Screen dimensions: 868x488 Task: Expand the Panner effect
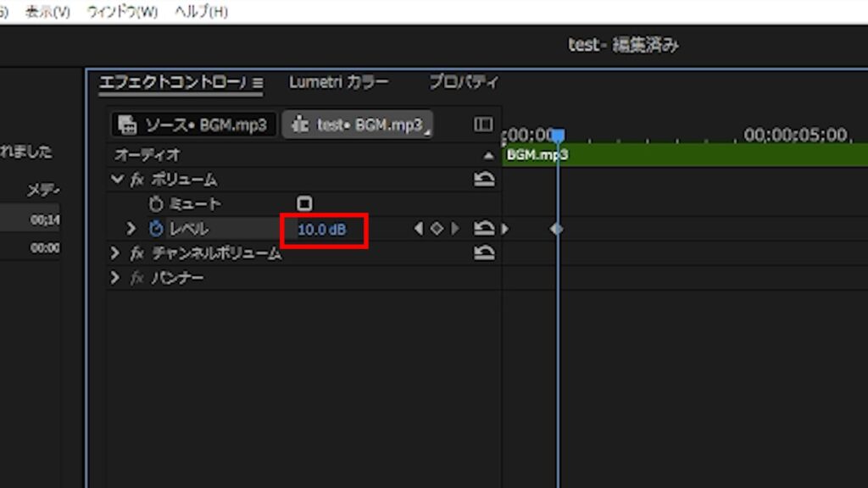(x=114, y=277)
